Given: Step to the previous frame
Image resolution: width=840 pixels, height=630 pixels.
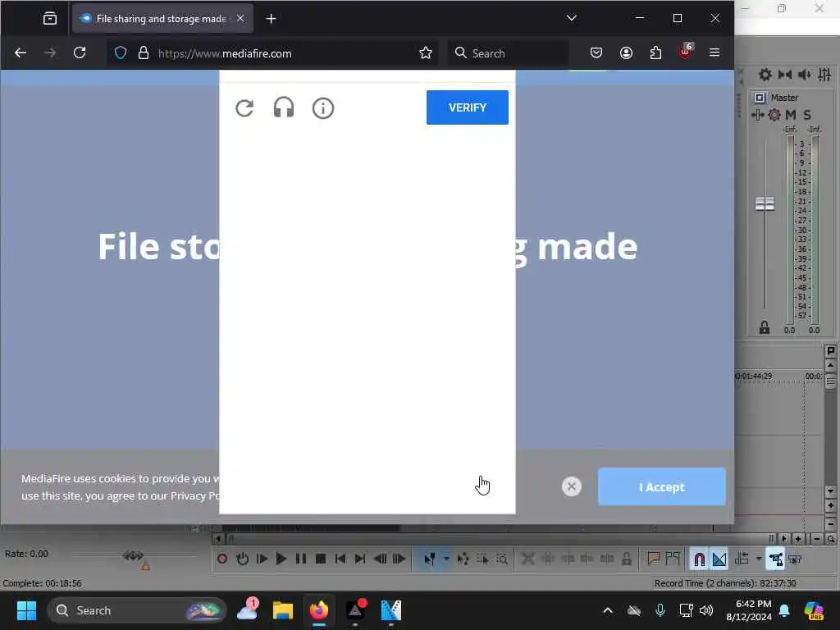Looking at the screenshot, I should tap(380, 559).
